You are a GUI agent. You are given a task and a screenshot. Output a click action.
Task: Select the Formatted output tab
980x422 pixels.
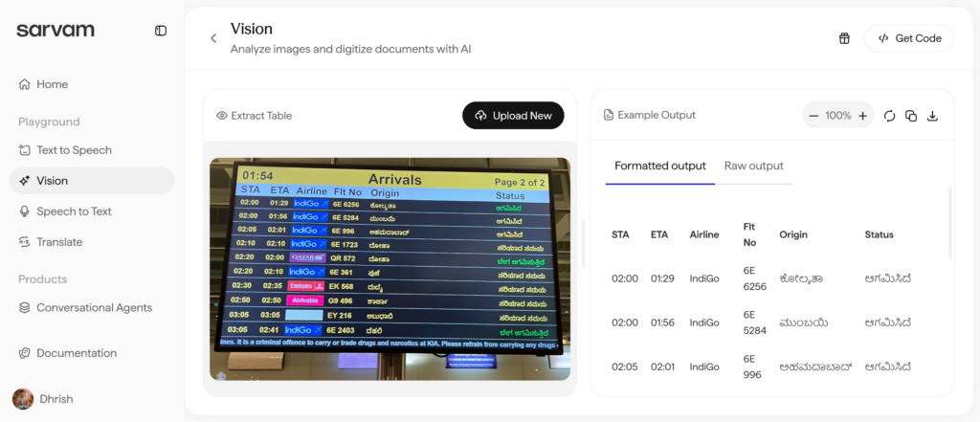point(660,166)
